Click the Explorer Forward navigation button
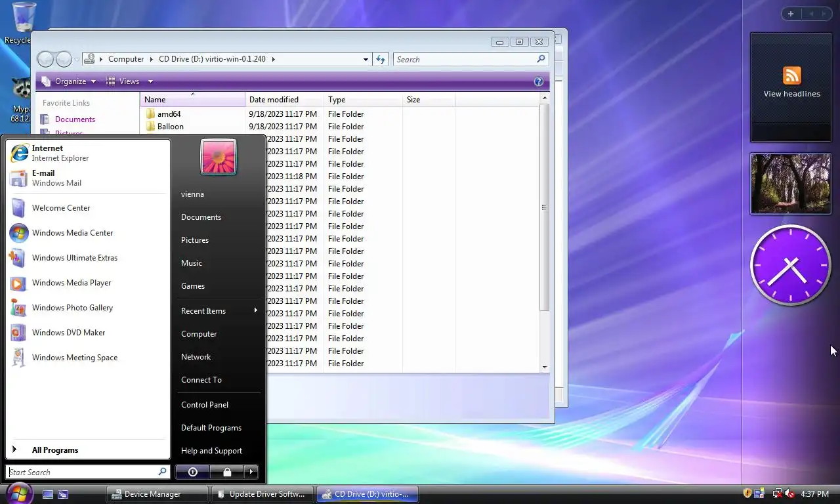This screenshot has height=504, width=840. 64,59
